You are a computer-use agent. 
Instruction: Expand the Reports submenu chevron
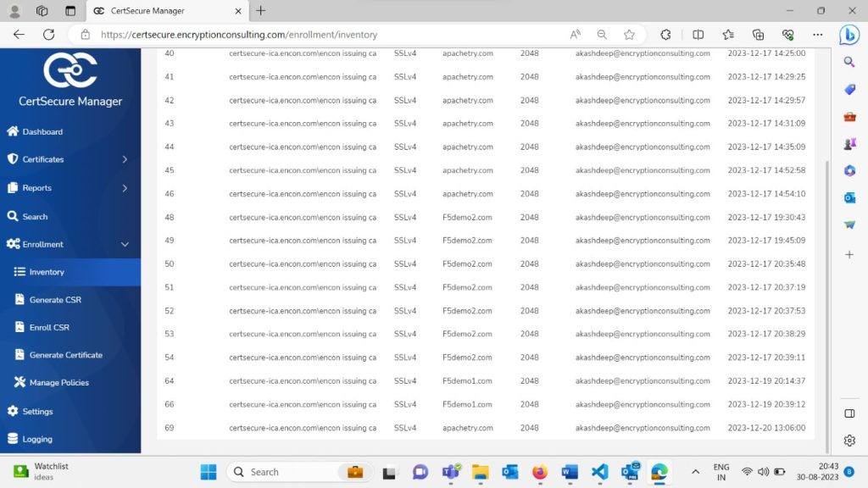pos(125,188)
